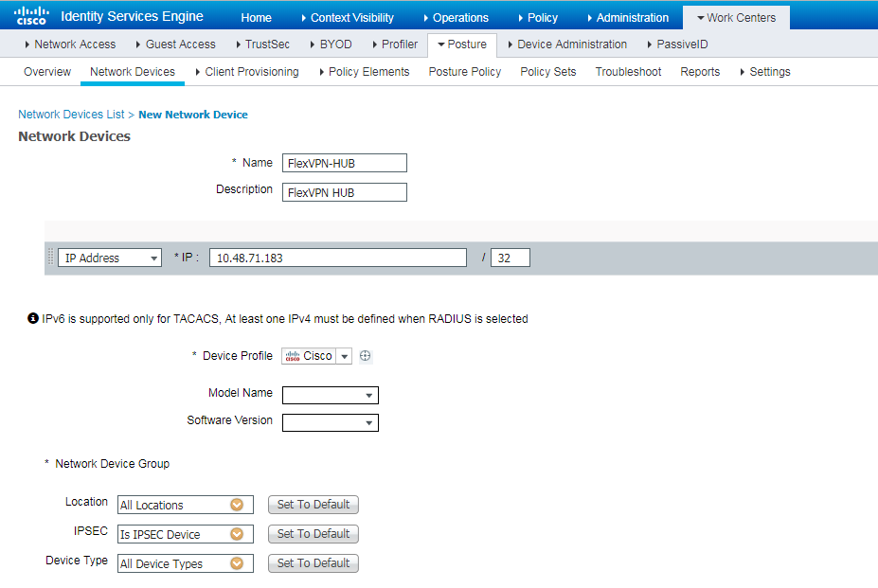Click Set To Default for Device Type

coord(313,562)
